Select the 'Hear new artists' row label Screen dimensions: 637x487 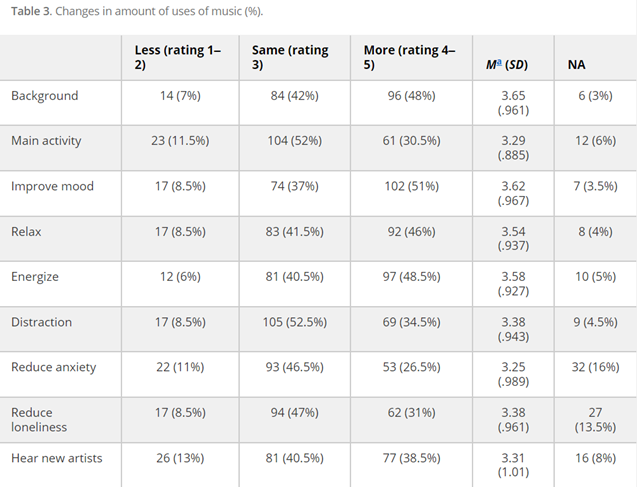(x=57, y=459)
